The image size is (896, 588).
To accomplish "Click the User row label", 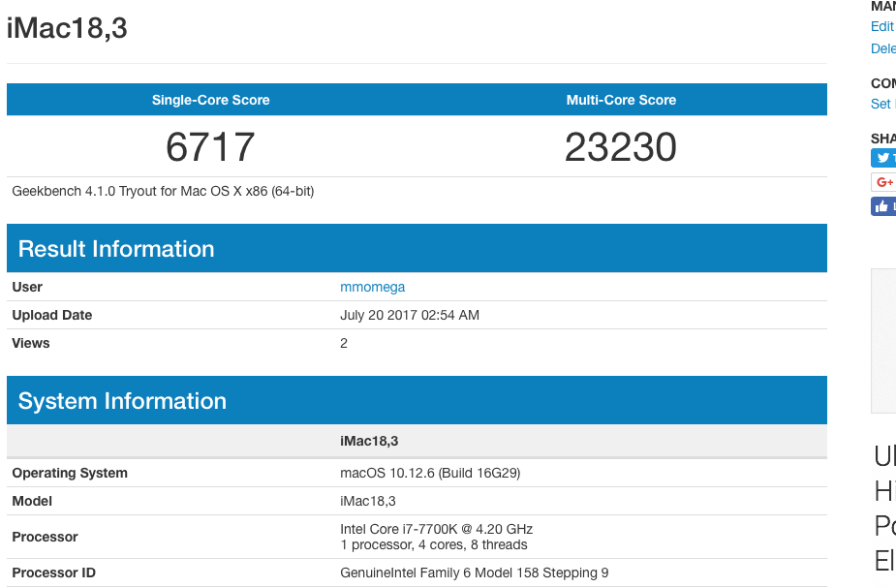I will point(27,287).
